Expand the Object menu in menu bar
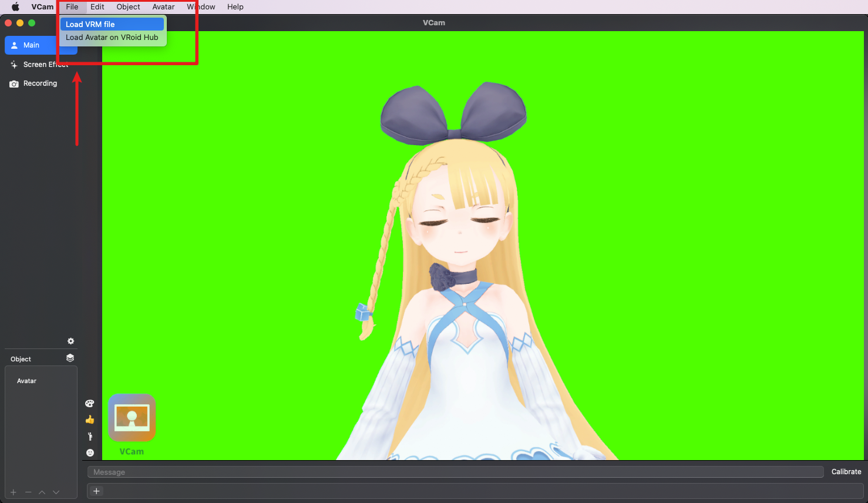The image size is (868, 503). coord(128,7)
